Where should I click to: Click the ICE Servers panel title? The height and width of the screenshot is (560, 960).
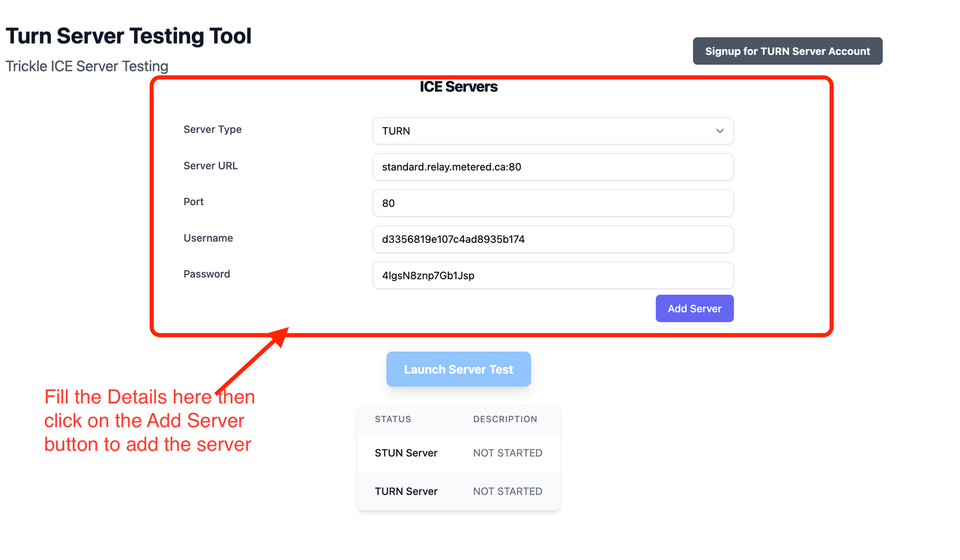pos(458,86)
